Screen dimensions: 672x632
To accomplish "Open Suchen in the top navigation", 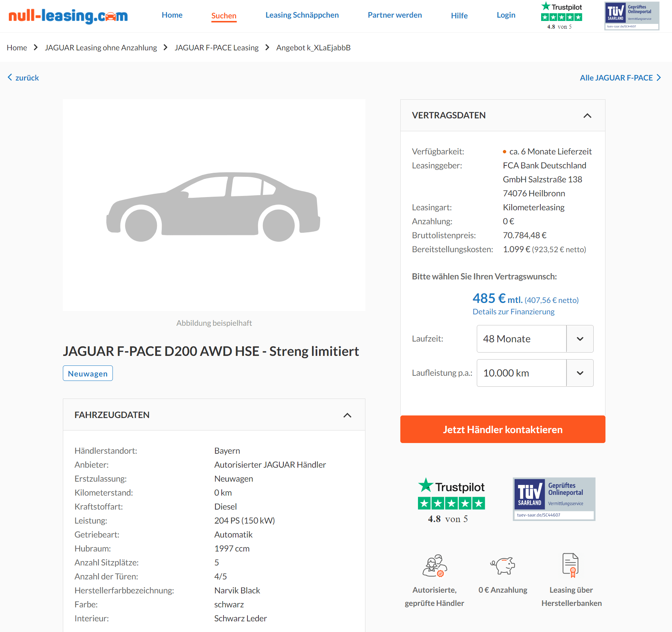I will tap(224, 16).
